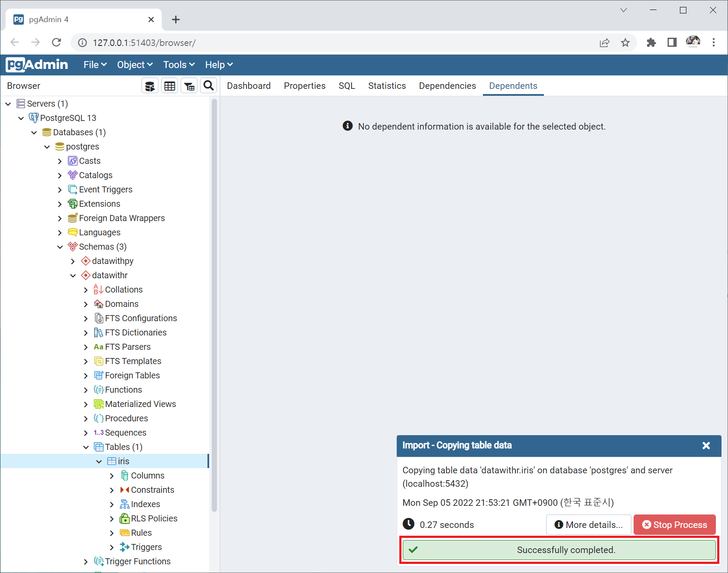Expand the Trigger Functions node
This screenshot has width=728, height=573.
point(86,561)
